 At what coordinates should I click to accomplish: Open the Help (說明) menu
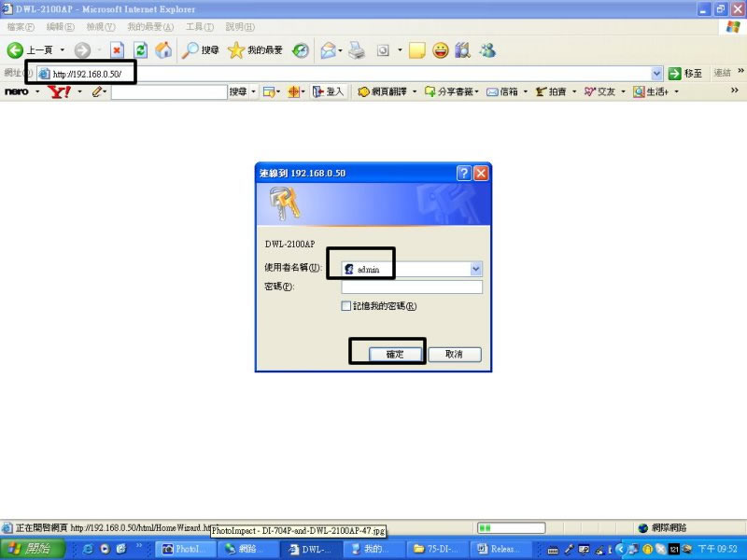240,27
